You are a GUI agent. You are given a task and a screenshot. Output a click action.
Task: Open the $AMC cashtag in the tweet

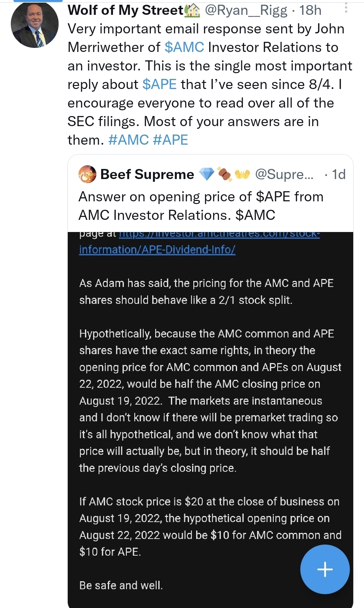click(x=184, y=47)
